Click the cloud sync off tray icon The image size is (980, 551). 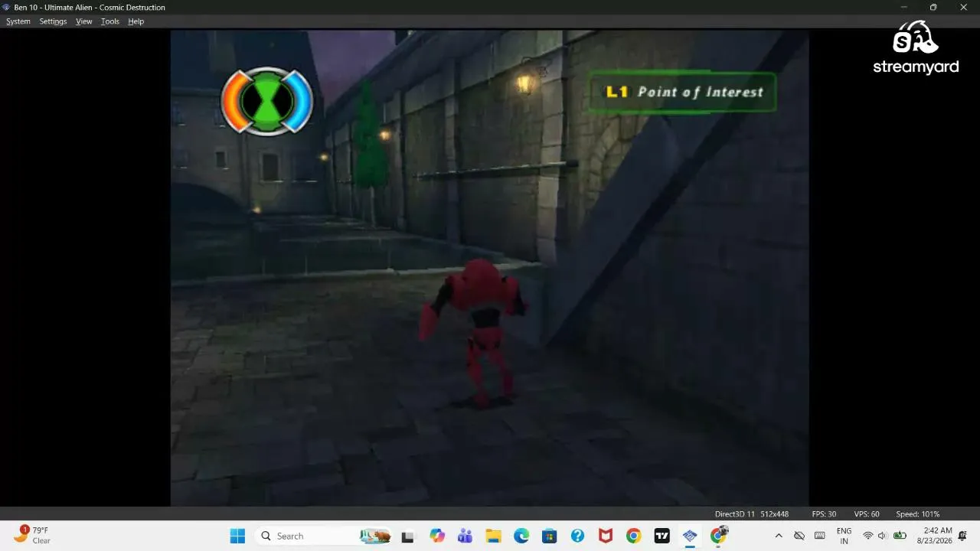(x=799, y=536)
